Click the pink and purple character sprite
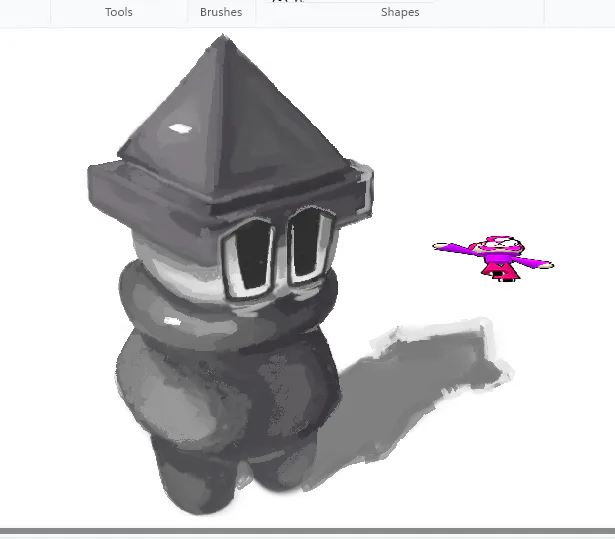615x539 pixels. (493, 258)
